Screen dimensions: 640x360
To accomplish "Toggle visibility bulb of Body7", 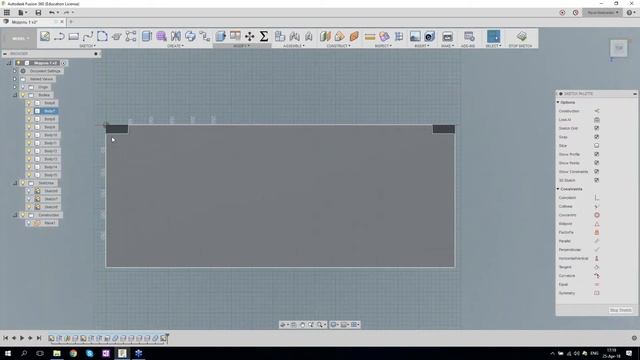I will click(x=29, y=111).
